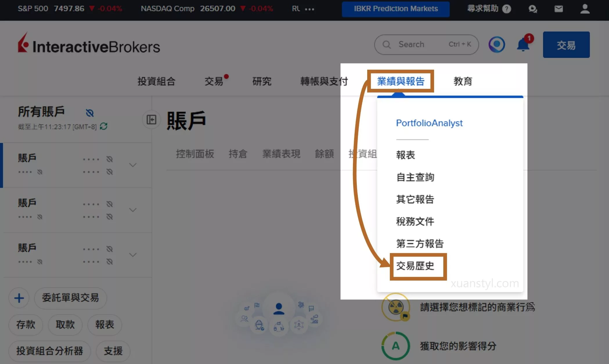This screenshot has width=609, height=364.
Task: Open the 投資組合 navigation menu
Action: 156,81
